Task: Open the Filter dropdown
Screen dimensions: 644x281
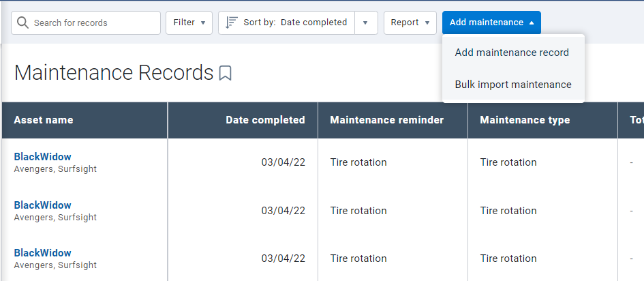Action: [189, 23]
